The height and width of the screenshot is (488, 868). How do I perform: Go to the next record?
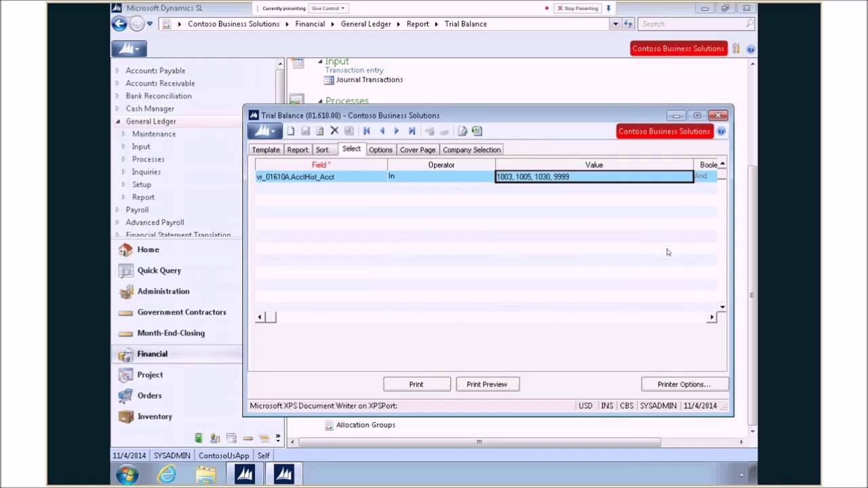[397, 131]
